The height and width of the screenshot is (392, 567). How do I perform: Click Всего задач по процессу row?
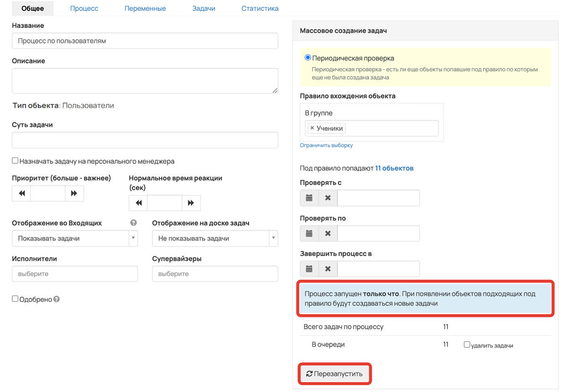click(426, 327)
